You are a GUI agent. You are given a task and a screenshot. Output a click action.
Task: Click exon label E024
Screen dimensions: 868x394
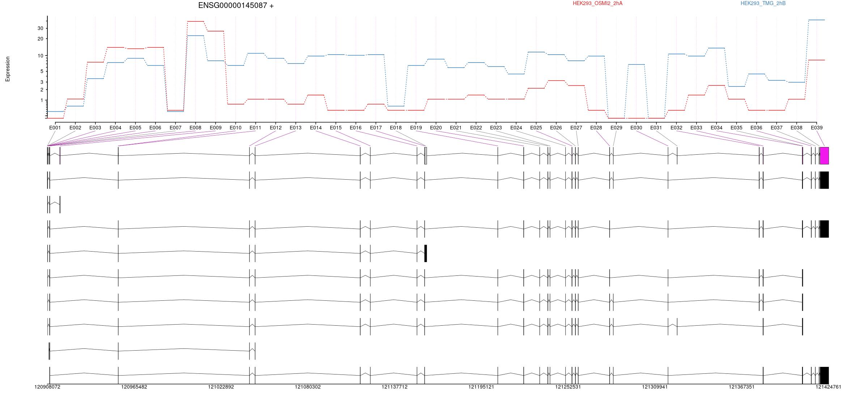click(516, 128)
